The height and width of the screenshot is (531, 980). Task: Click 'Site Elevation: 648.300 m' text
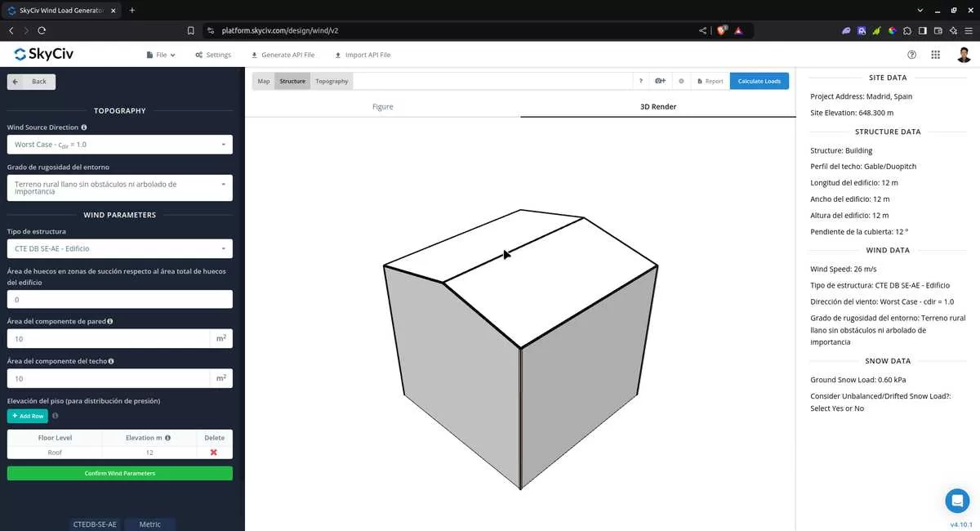point(852,113)
